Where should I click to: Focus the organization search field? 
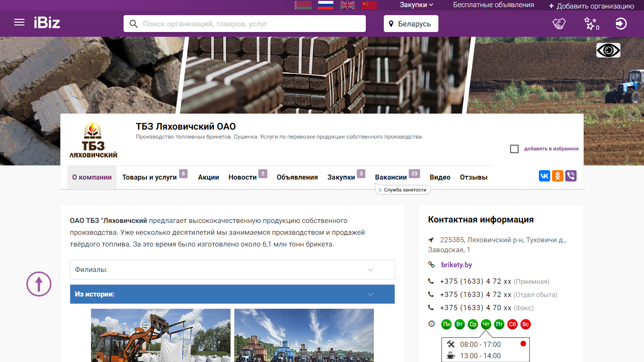(x=245, y=24)
